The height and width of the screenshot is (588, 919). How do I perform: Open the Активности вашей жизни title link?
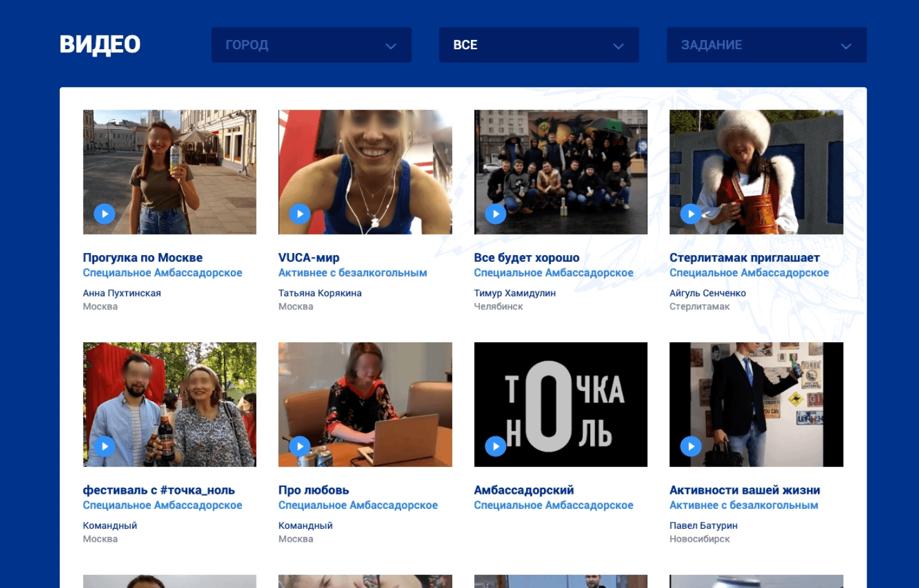[x=745, y=490]
